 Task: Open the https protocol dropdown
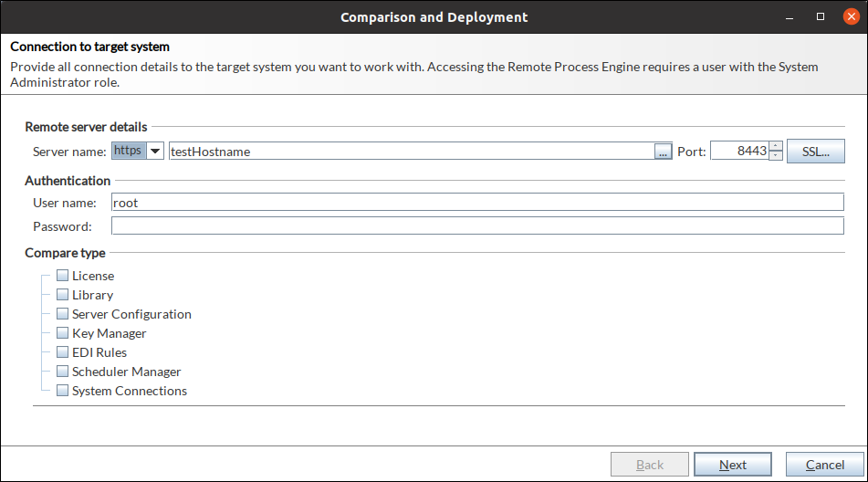[154, 152]
